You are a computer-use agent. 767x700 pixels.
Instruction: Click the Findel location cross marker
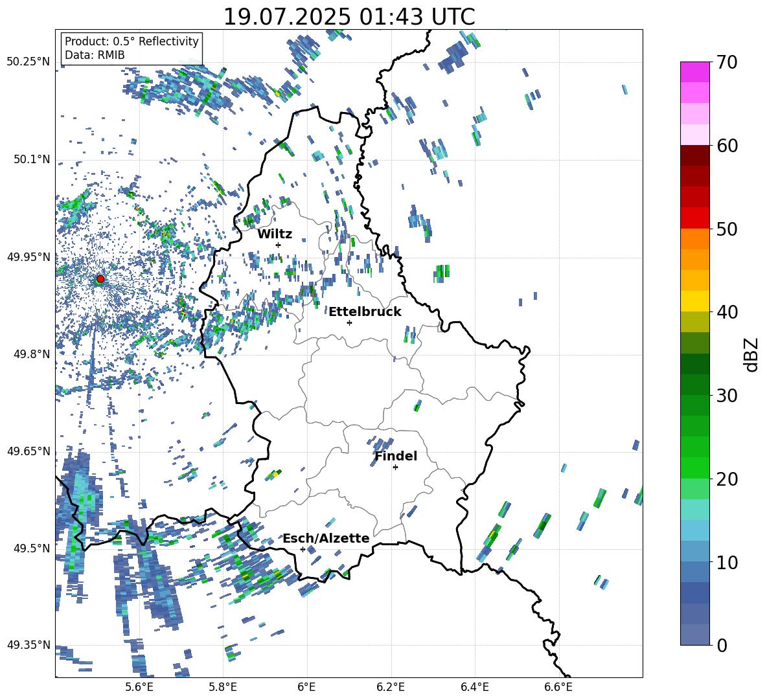point(395,468)
